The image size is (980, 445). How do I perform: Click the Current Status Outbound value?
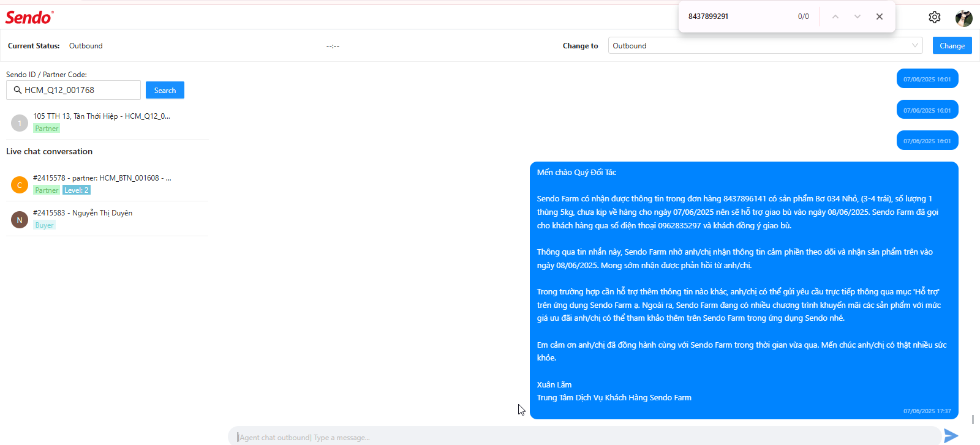[86, 46]
